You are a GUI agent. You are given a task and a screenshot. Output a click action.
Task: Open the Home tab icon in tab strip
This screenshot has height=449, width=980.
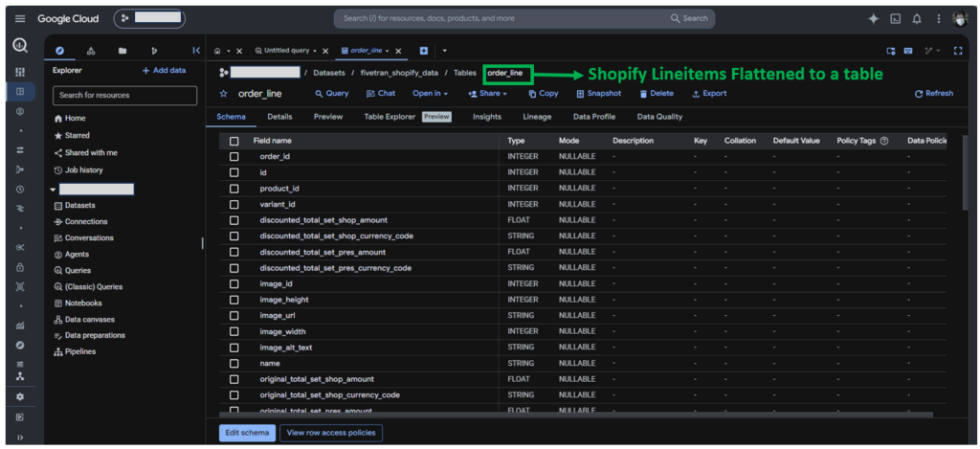[x=217, y=51]
